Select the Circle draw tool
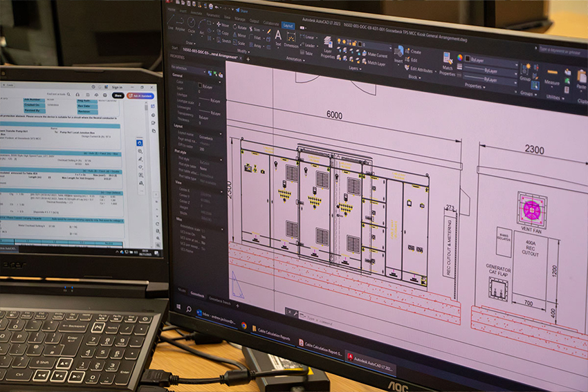The height and width of the screenshot is (392, 588). coord(191,24)
